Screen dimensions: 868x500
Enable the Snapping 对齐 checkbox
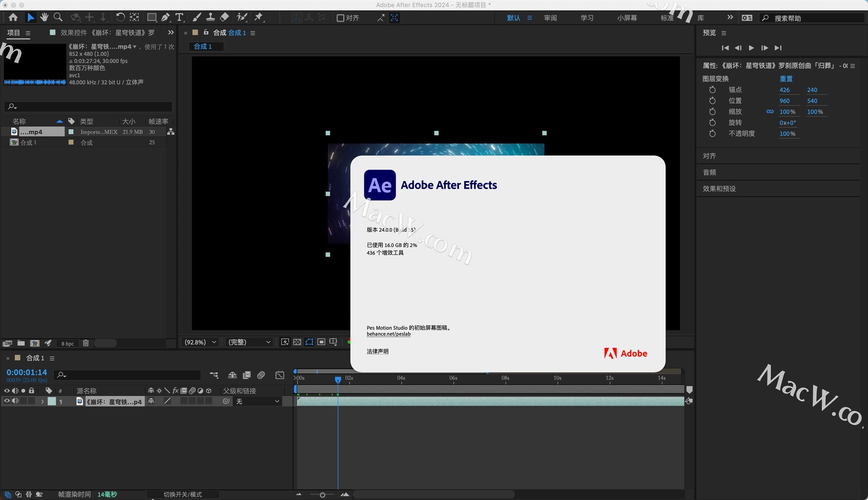[340, 18]
